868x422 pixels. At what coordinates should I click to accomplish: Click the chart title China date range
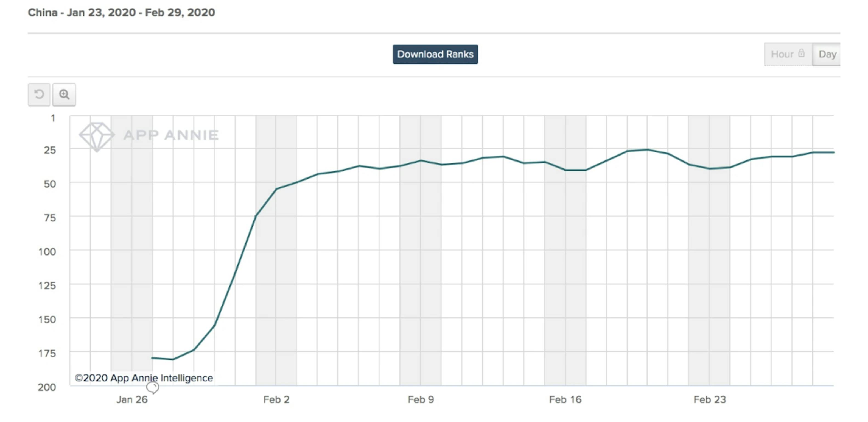[121, 12]
